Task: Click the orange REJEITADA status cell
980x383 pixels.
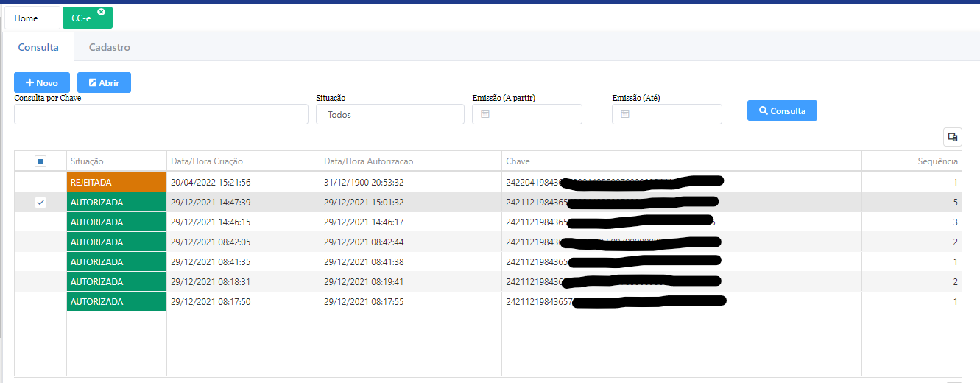Action: point(116,182)
